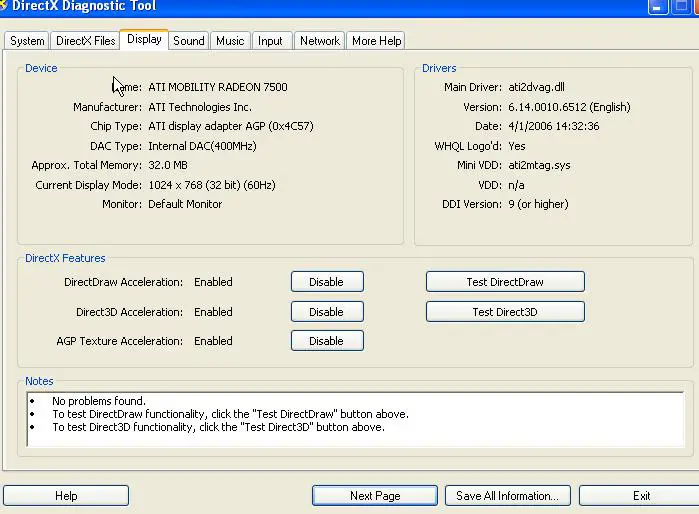Viewport: 699px width, 514px height.
Task: Run the Test Direct3D button
Action: pos(504,312)
